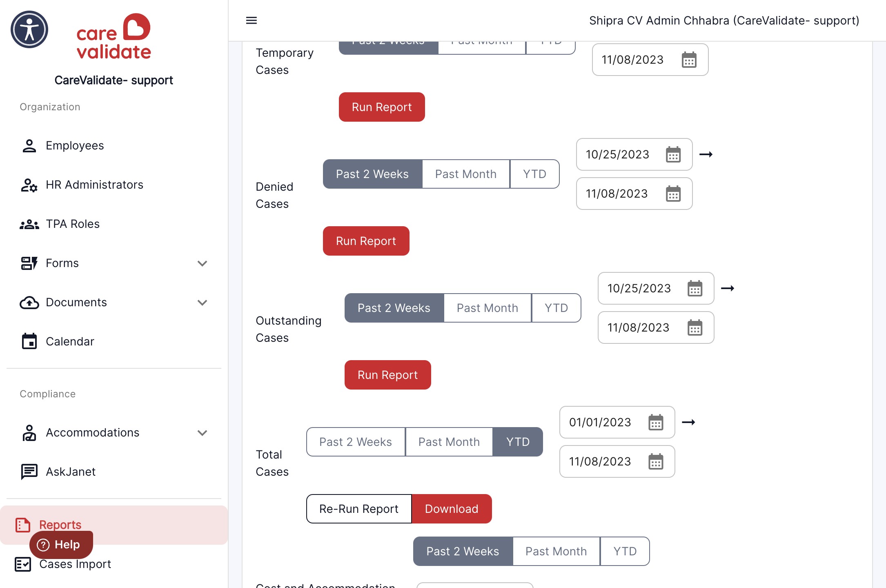Viewport: 886px width, 588px height.
Task: Open calendar picker for Total Cases end date
Action: point(656,462)
